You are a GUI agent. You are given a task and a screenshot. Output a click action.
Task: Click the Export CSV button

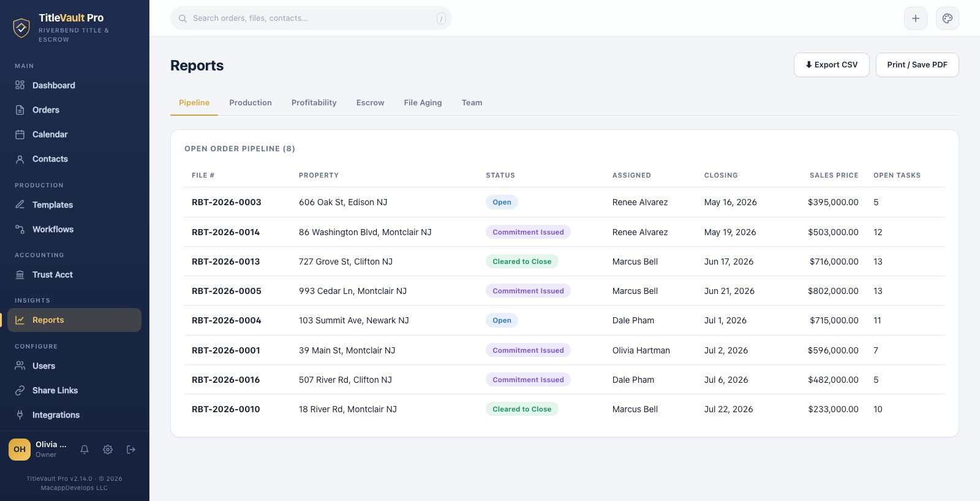click(832, 65)
